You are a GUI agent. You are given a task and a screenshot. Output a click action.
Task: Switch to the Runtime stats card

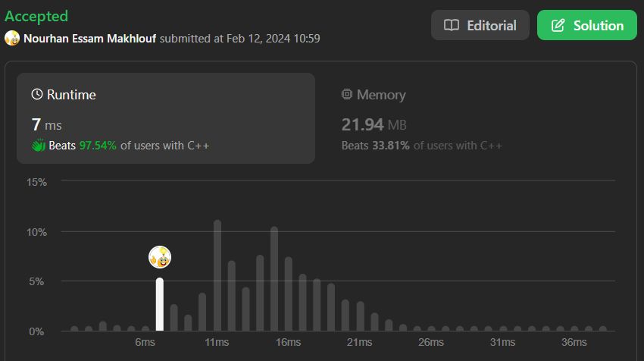[165, 118]
